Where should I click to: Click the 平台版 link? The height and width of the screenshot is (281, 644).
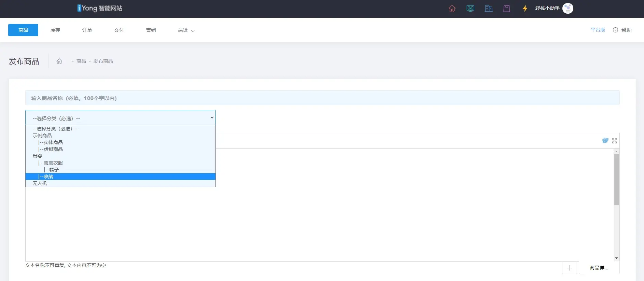pos(598,30)
